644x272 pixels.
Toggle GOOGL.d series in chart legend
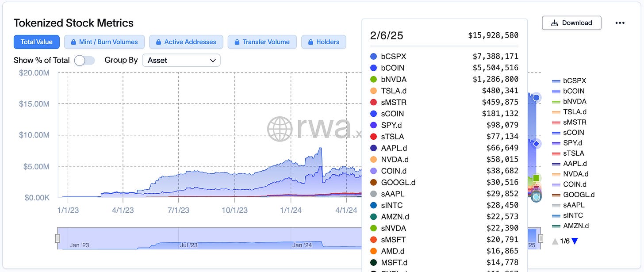573,195
